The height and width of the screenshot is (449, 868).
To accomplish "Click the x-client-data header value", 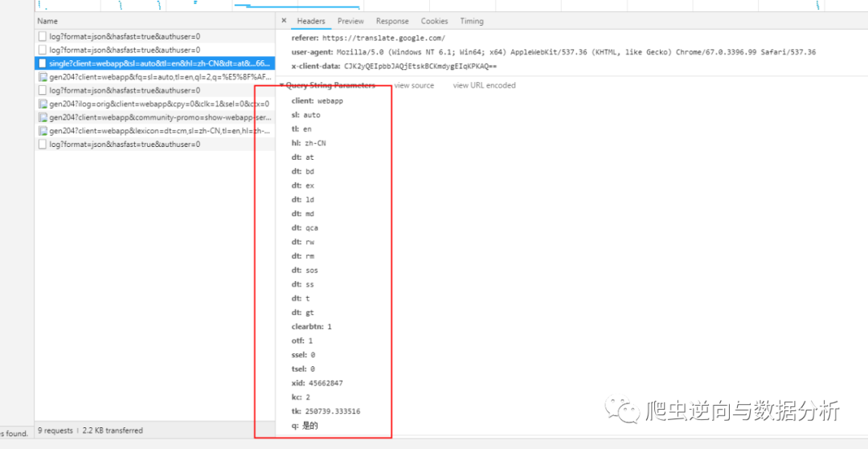I will tap(420, 66).
